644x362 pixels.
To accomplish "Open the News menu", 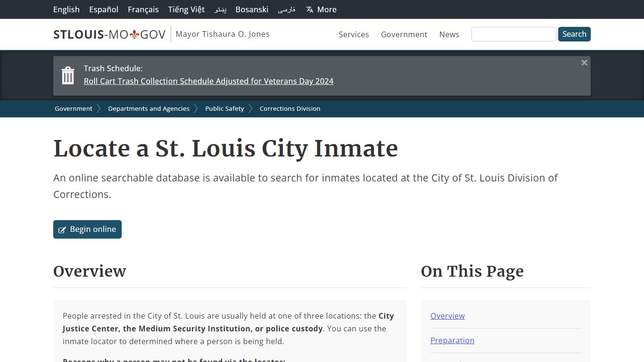I will click(x=449, y=34).
